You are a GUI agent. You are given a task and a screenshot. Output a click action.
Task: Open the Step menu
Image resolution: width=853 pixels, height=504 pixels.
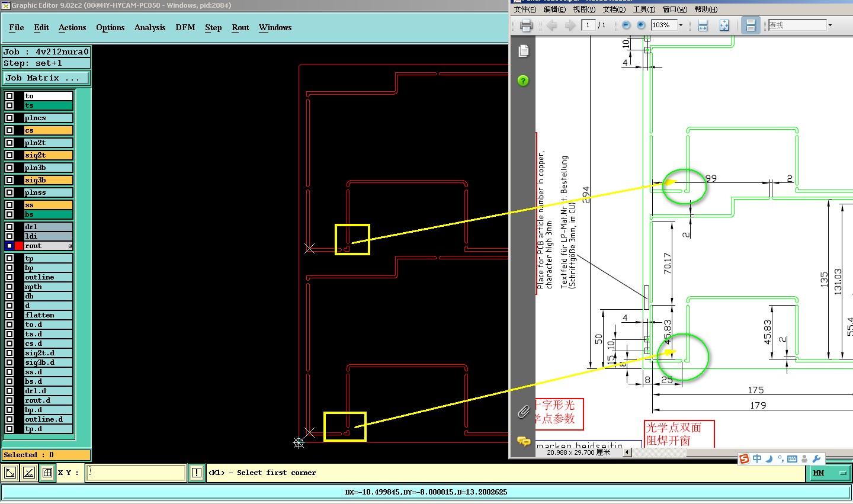[213, 27]
